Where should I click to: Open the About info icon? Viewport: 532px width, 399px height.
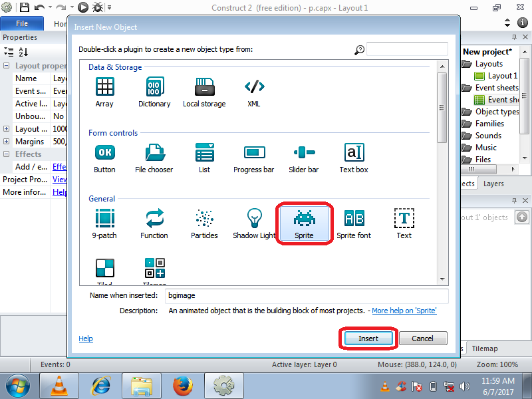click(522, 23)
